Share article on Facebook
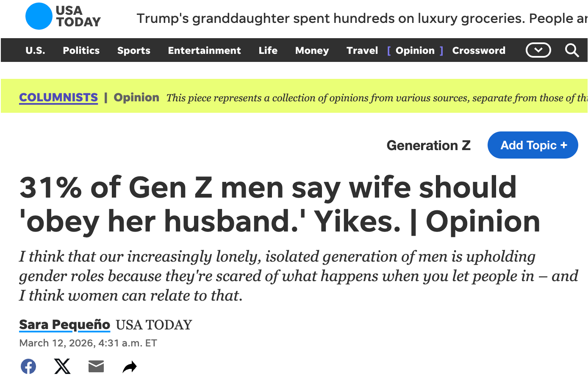The image size is (588, 385). coord(28,366)
